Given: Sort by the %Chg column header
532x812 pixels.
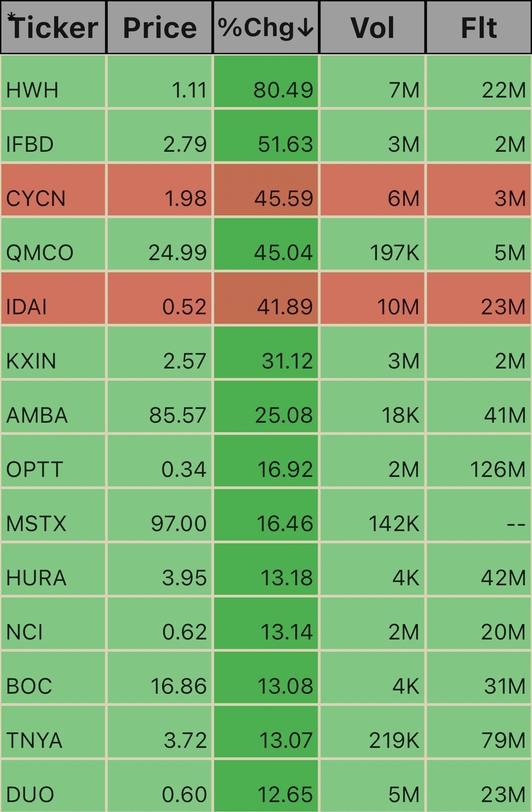Looking at the screenshot, I should 266,28.
